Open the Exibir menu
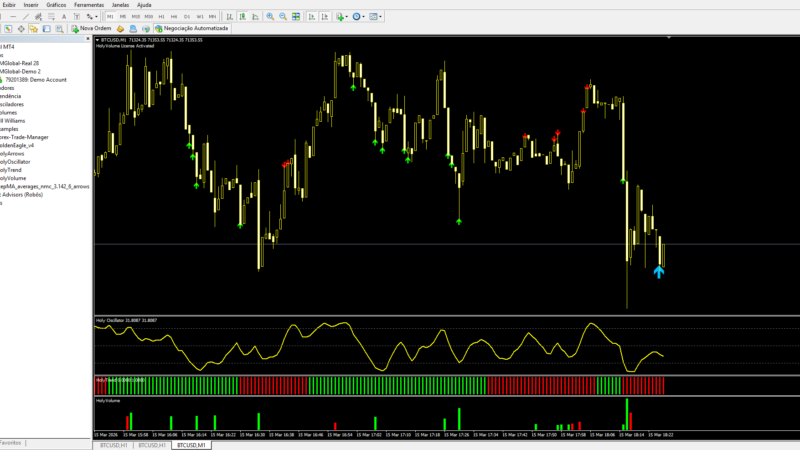 [9, 5]
